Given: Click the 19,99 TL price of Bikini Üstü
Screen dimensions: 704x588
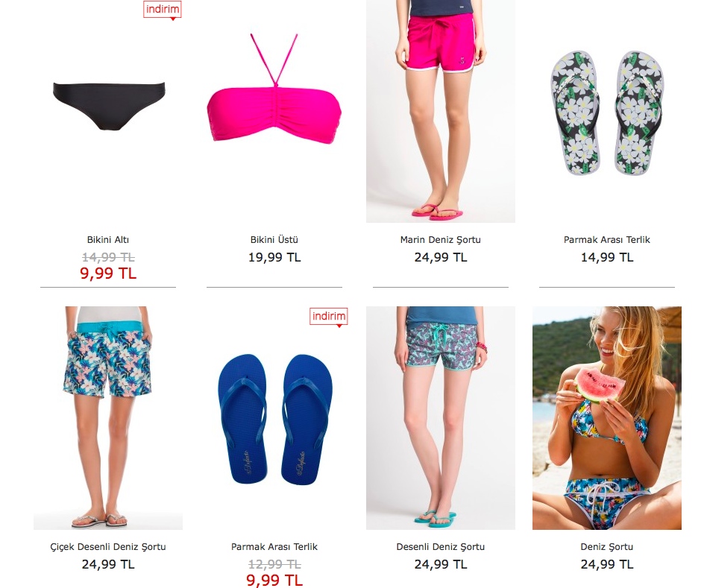Looking at the screenshot, I should [274, 257].
